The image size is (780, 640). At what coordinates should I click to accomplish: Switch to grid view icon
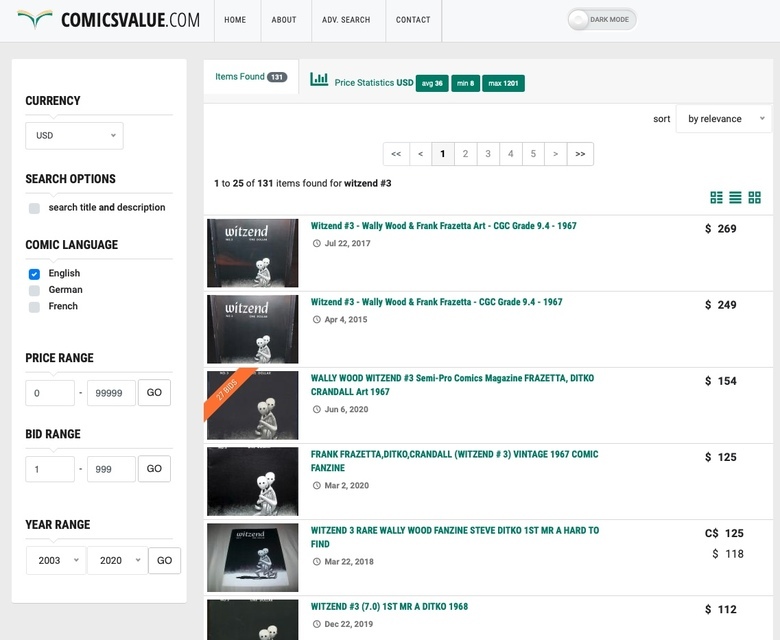(755, 197)
